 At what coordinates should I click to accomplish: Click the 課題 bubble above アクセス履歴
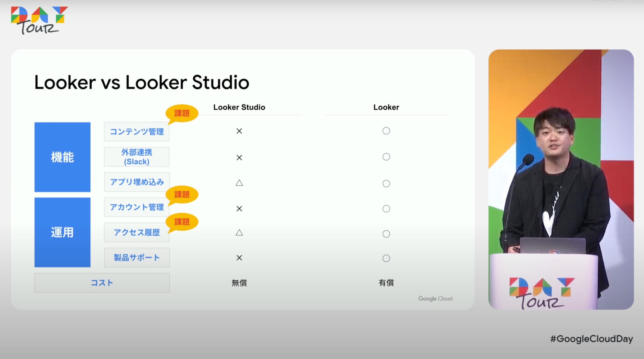tap(182, 221)
